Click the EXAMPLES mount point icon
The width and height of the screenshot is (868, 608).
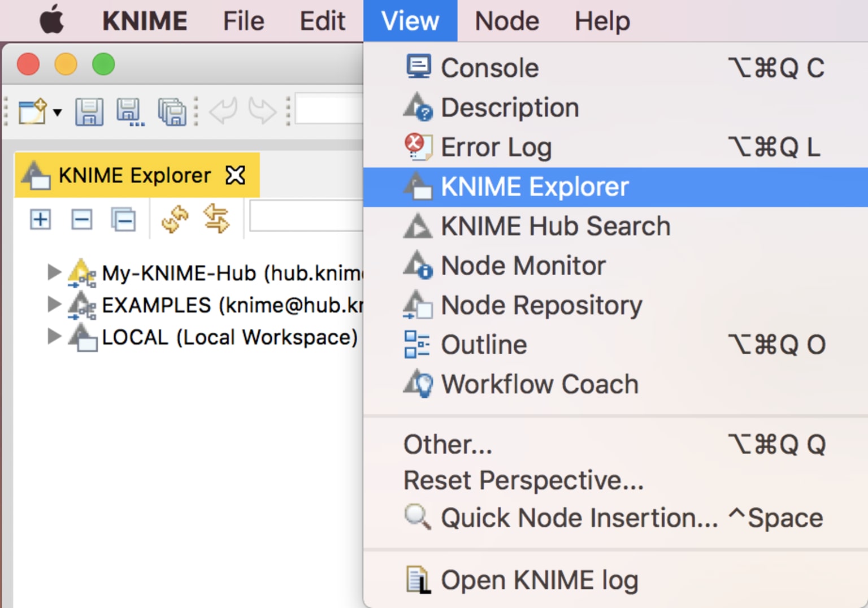pos(82,305)
